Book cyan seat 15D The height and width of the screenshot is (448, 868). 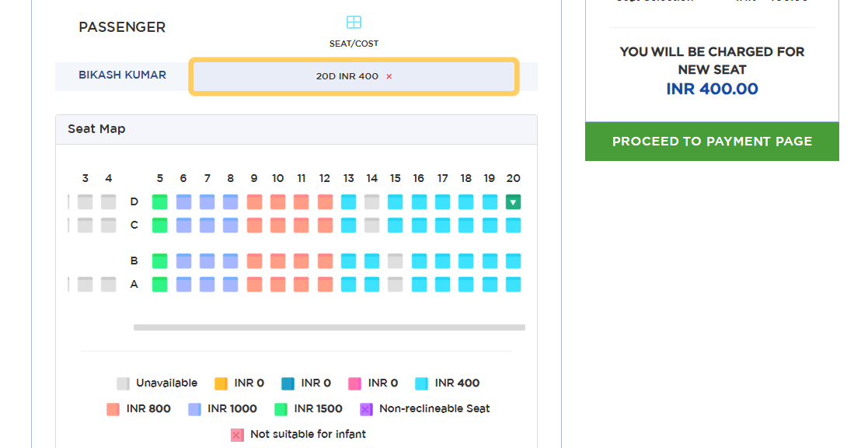pos(396,202)
